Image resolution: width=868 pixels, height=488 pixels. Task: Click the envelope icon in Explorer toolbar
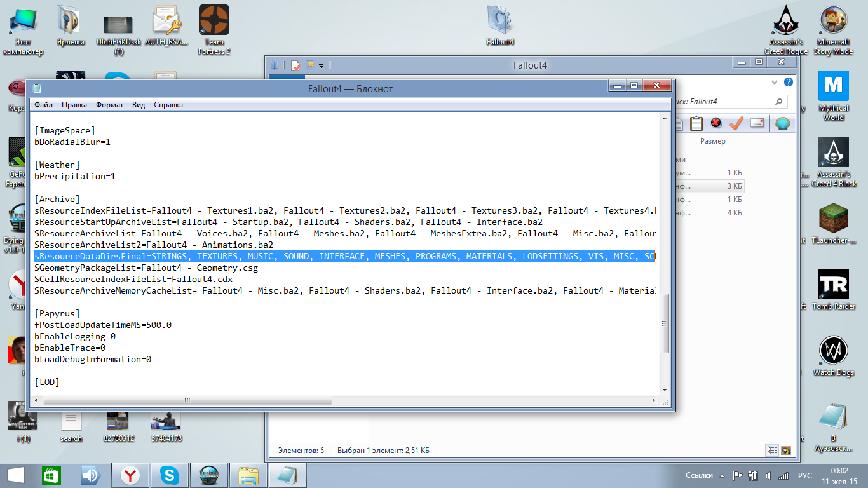(757, 123)
